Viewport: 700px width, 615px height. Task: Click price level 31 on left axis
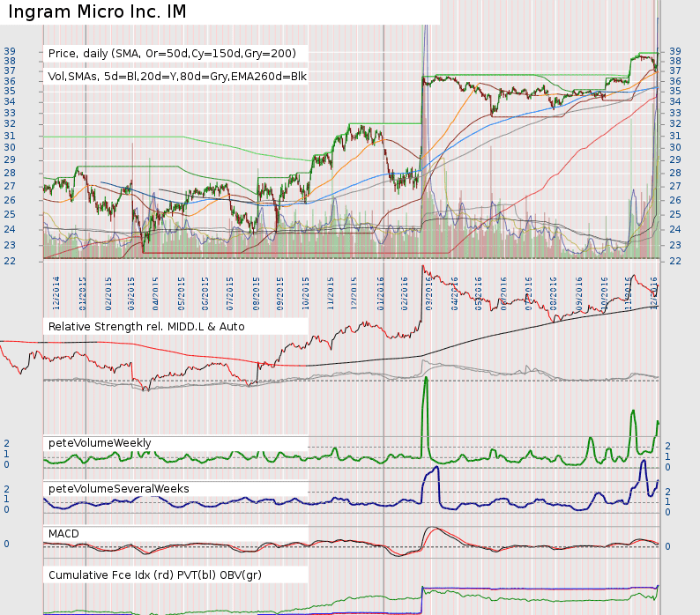pos(10,136)
